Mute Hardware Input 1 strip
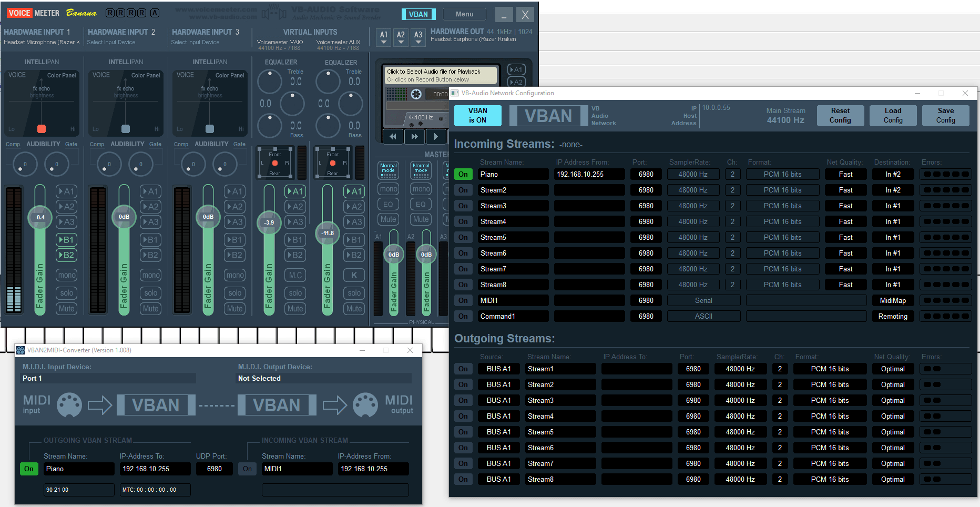Image resolution: width=980 pixels, height=507 pixels. click(67, 309)
